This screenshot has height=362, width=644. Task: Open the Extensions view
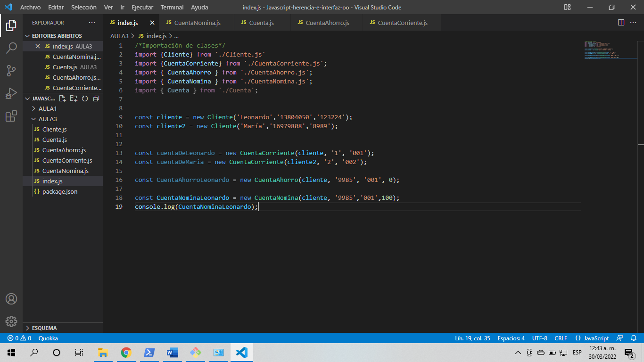click(11, 116)
